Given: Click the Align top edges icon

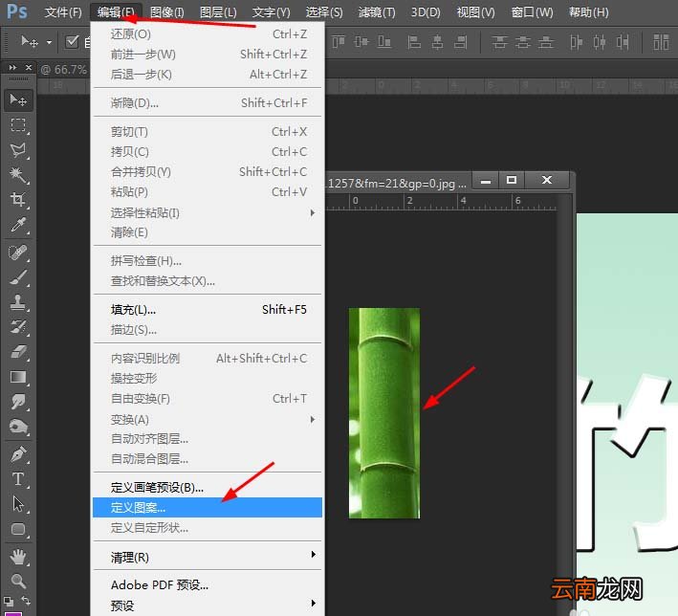Looking at the screenshot, I should click(339, 42).
